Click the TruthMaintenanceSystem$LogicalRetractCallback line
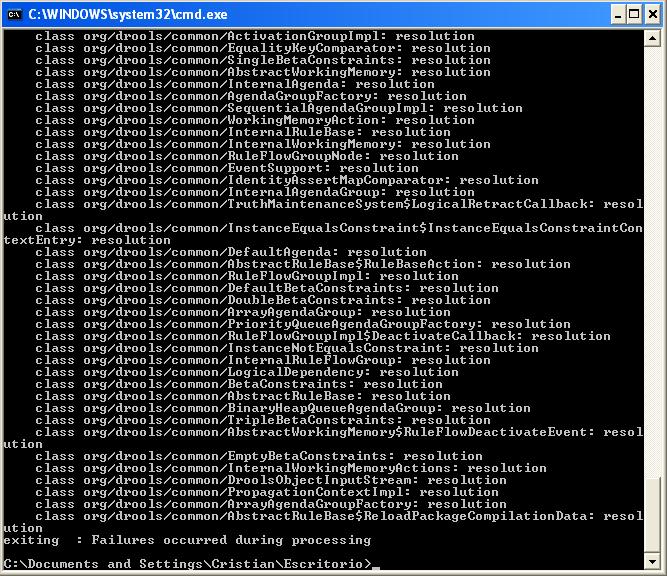This screenshot has width=667, height=576. click(339, 204)
